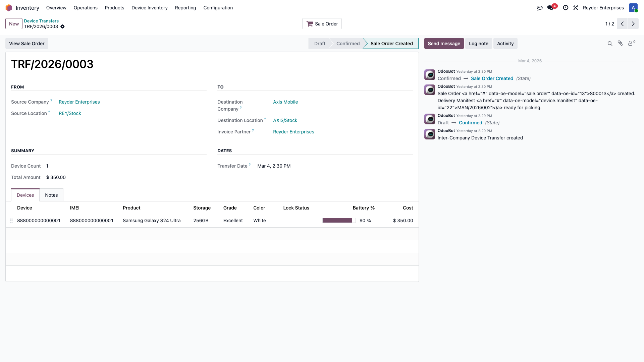Image resolution: width=644 pixels, height=362 pixels.
Task: Sort by the Color column header
Action: (x=259, y=208)
